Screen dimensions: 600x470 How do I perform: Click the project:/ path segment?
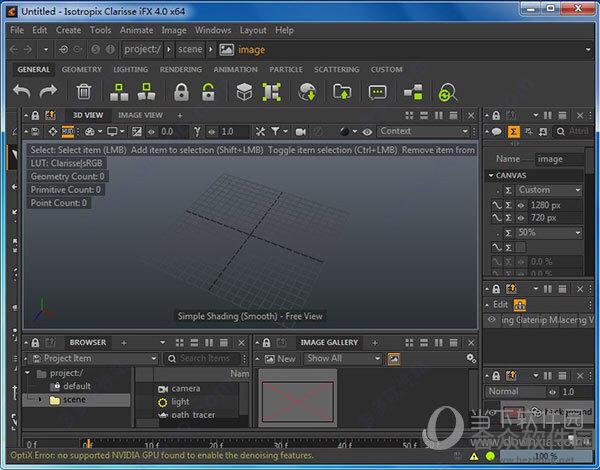(142, 49)
